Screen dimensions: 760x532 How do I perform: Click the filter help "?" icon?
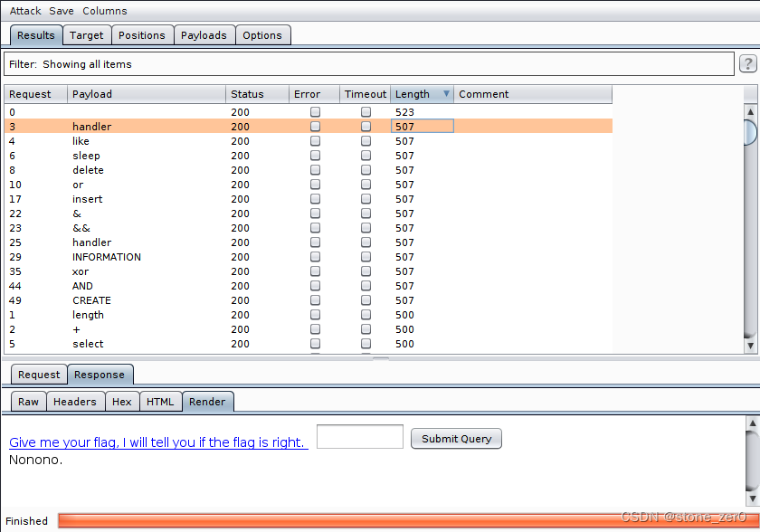(747, 63)
